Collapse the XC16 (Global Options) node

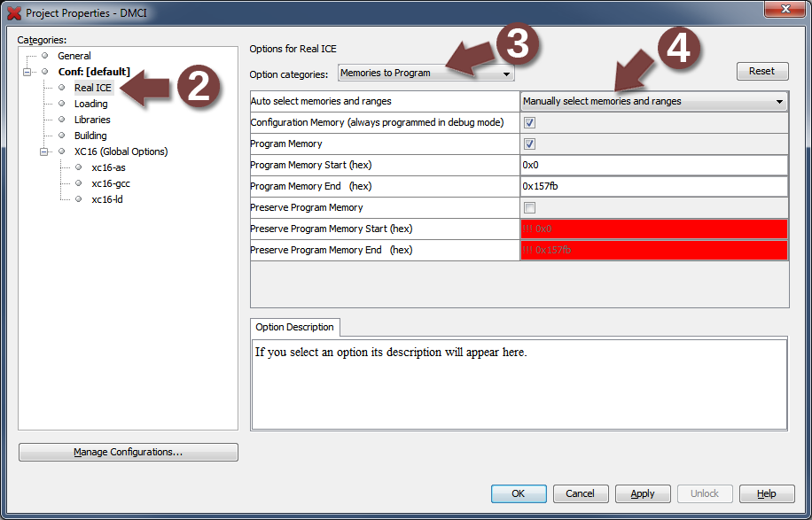point(44,151)
